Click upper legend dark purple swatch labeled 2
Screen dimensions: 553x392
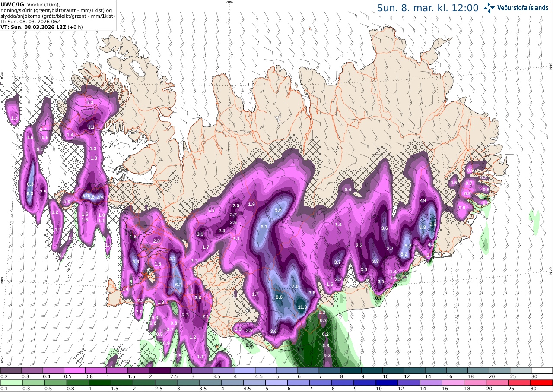pos(159,370)
